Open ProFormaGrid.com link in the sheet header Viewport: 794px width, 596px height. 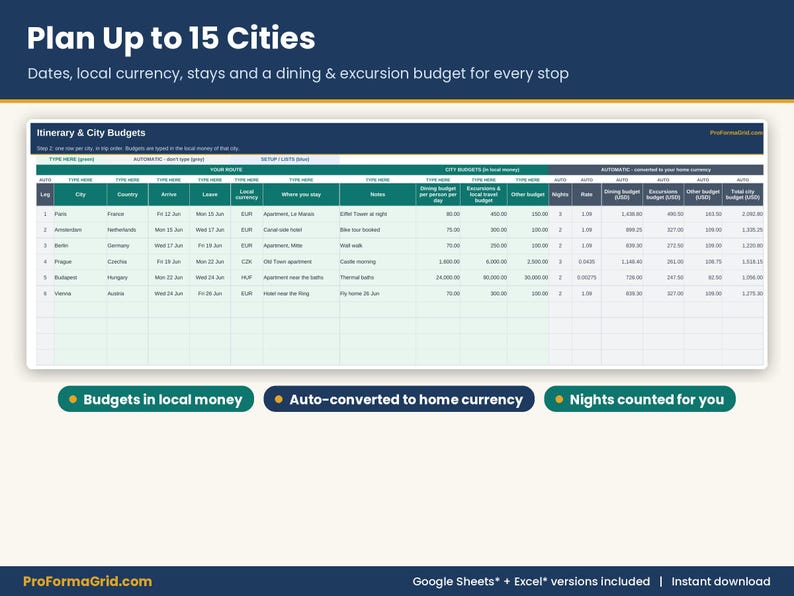coord(736,133)
